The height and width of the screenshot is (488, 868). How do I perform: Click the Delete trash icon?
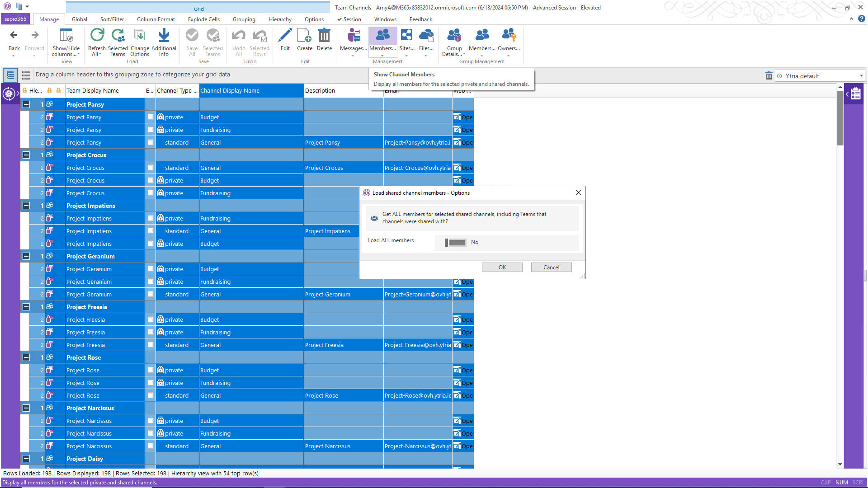(324, 35)
